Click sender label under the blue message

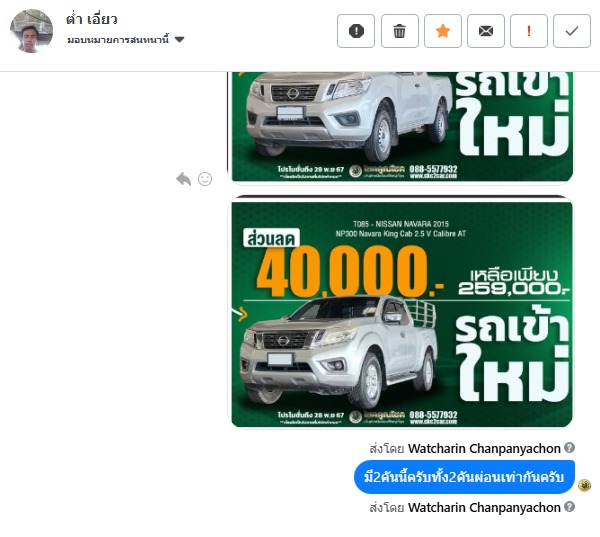(x=465, y=508)
